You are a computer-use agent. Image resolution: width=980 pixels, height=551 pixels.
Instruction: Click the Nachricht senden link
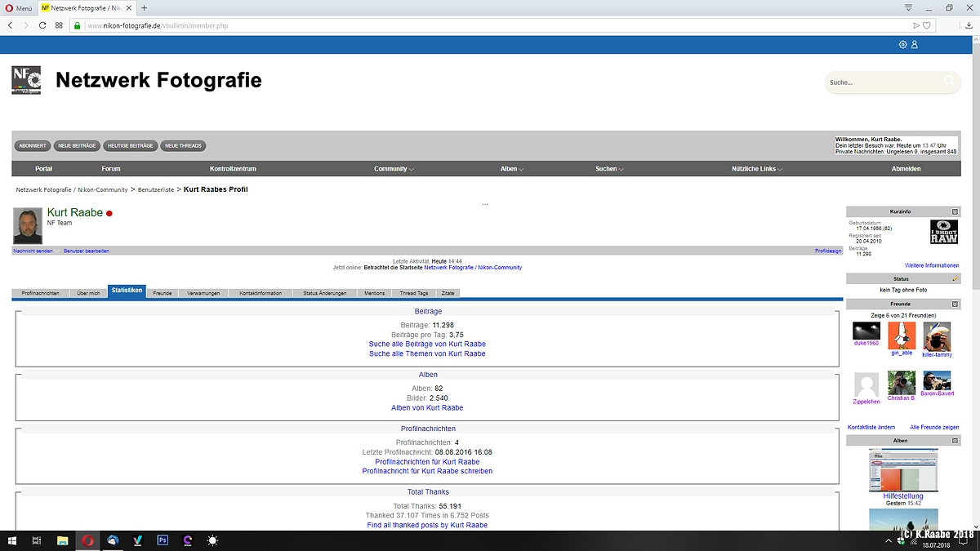(33, 251)
